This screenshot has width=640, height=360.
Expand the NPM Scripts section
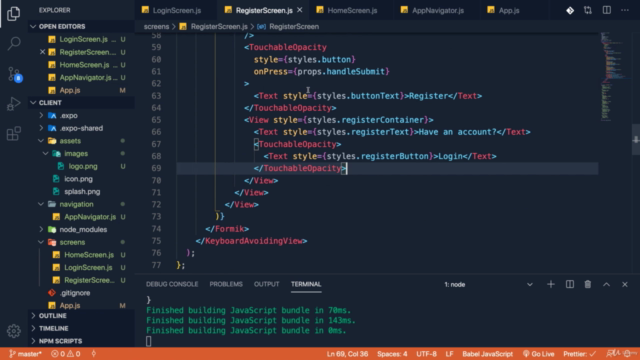pos(82,341)
